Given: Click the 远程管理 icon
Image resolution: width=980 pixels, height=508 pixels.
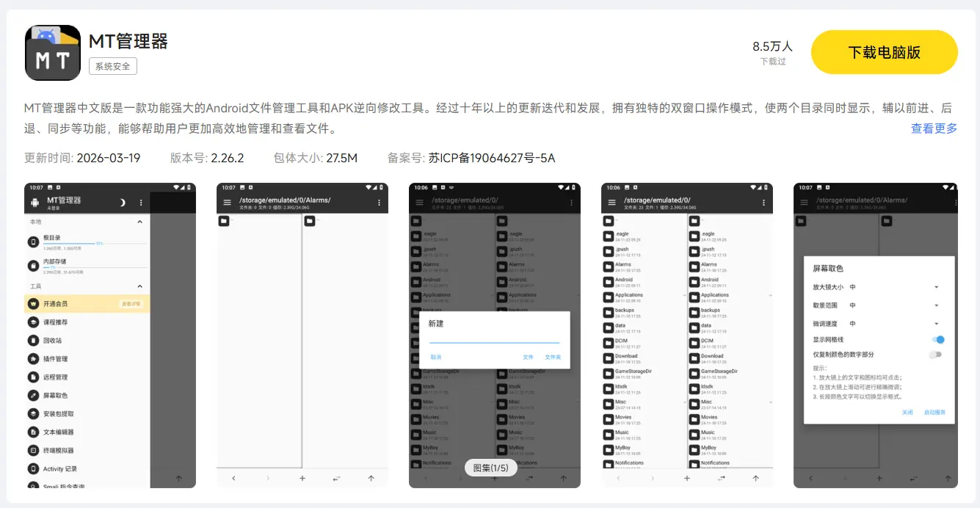Looking at the screenshot, I should [x=33, y=377].
